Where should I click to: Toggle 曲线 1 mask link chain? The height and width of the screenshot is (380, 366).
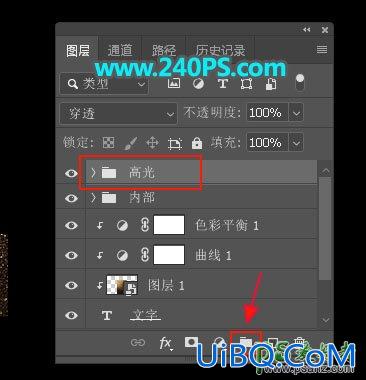145,255
